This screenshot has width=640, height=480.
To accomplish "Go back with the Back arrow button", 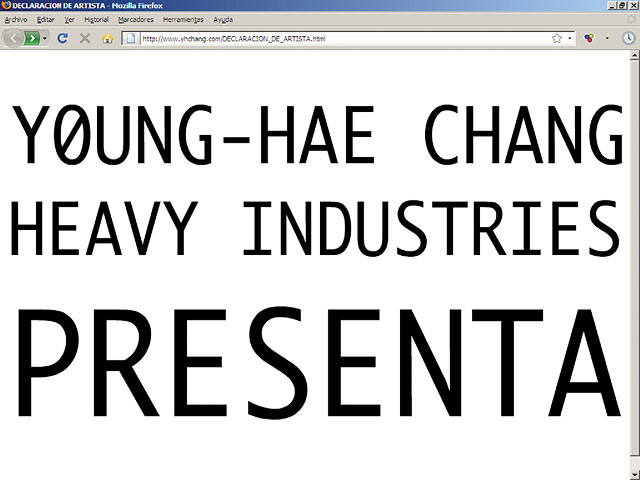I will 13,38.
